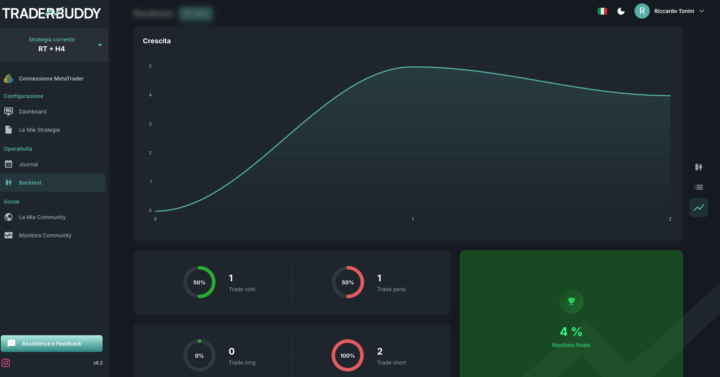720x377 pixels.
Task: Click the Instagram icon in sidebar
Action: [x=6, y=363]
